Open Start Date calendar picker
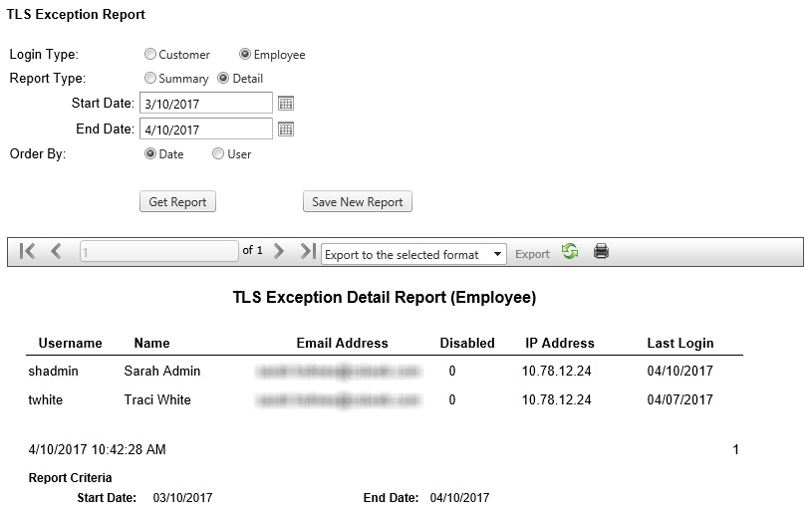Image resolution: width=812 pixels, height=513 pixels. click(x=286, y=103)
